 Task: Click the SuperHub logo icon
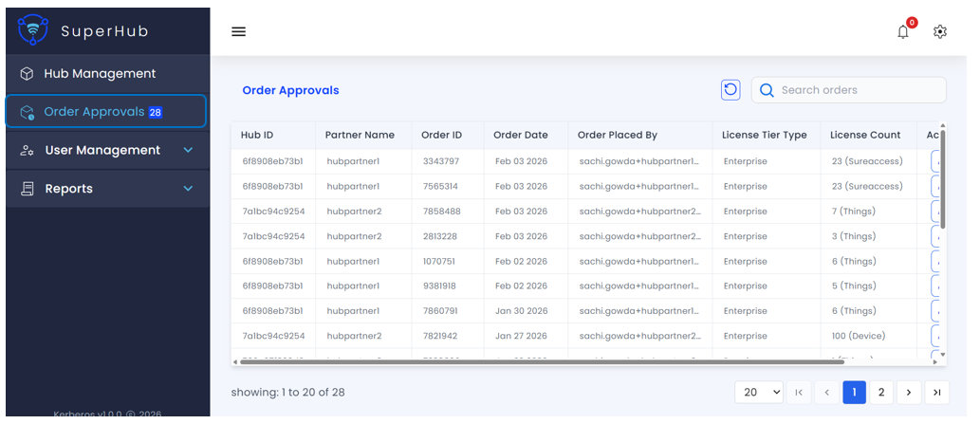click(33, 30)
